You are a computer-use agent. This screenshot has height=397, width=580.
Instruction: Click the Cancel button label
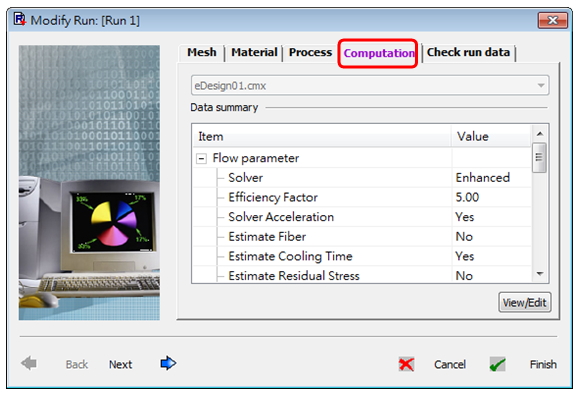pos(450,364)
